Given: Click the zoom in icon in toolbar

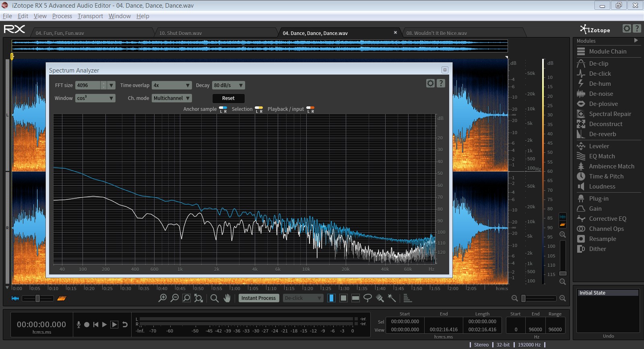Looking at the screenshot, I should [162, 298].
